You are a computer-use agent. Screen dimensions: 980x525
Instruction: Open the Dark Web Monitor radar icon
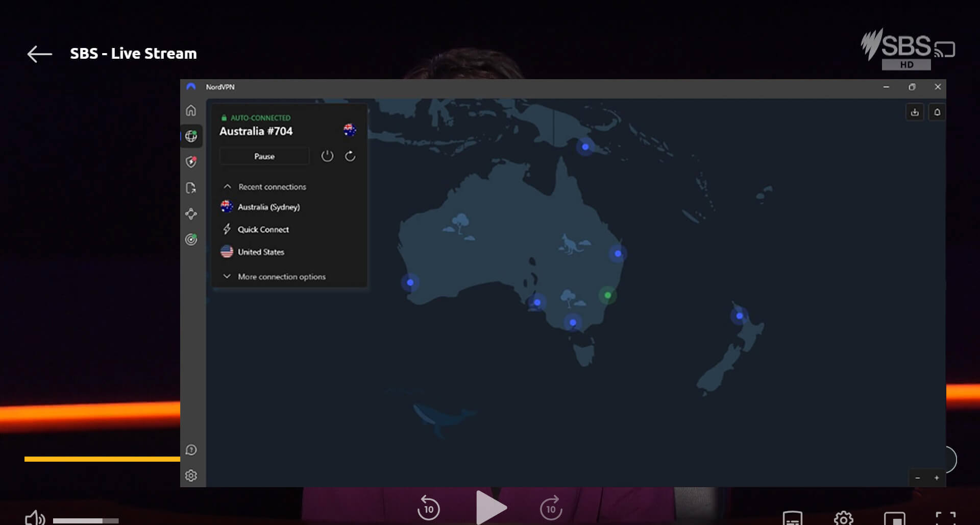[x=191, y=239]
